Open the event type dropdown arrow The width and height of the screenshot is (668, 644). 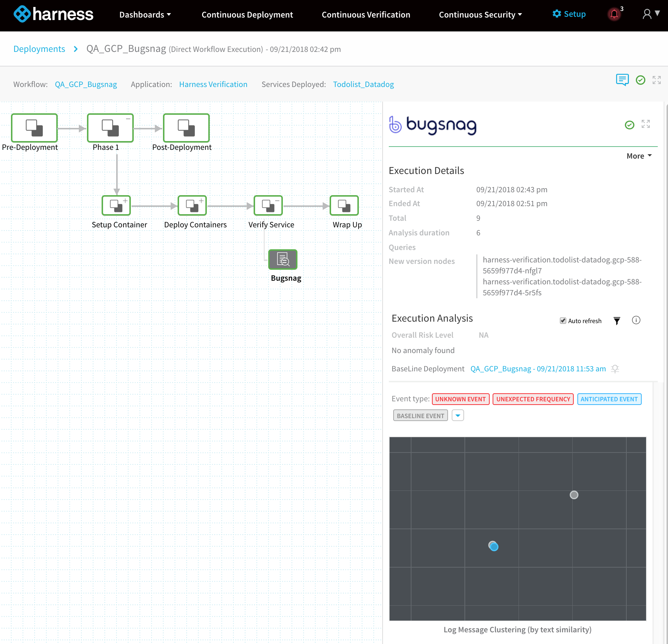(458, 416)
